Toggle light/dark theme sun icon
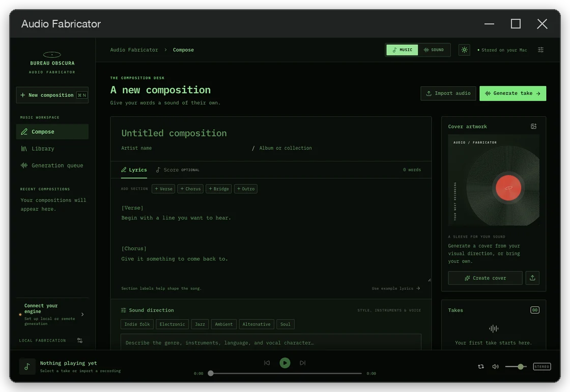 464,50
